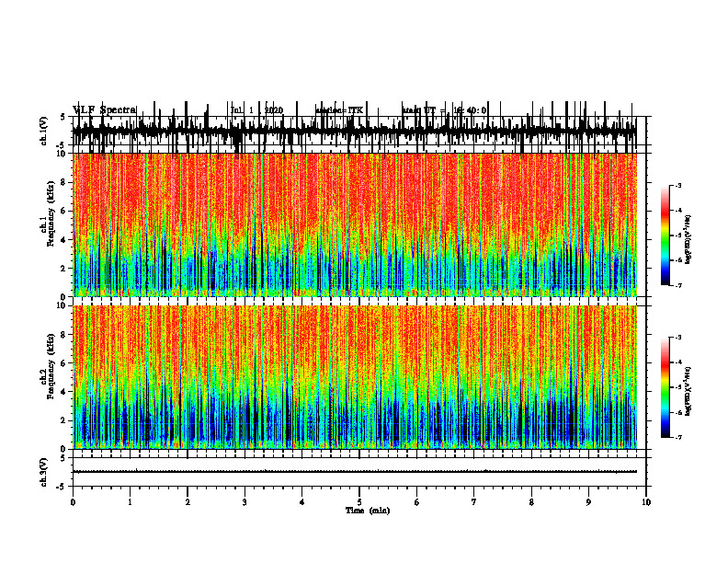Click the "6" kHz tick on ch.2 frequency axis
This screenshot has height=563, width=728.
(x=64, y=363)
